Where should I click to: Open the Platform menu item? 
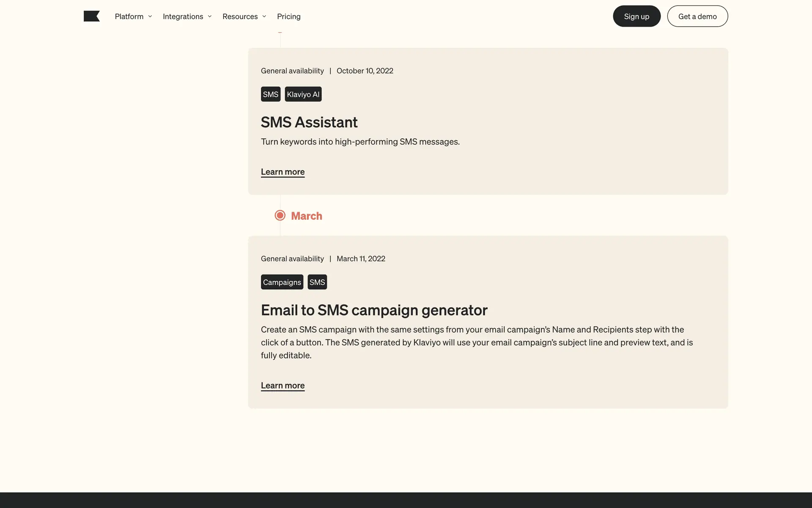click(129, 17)
